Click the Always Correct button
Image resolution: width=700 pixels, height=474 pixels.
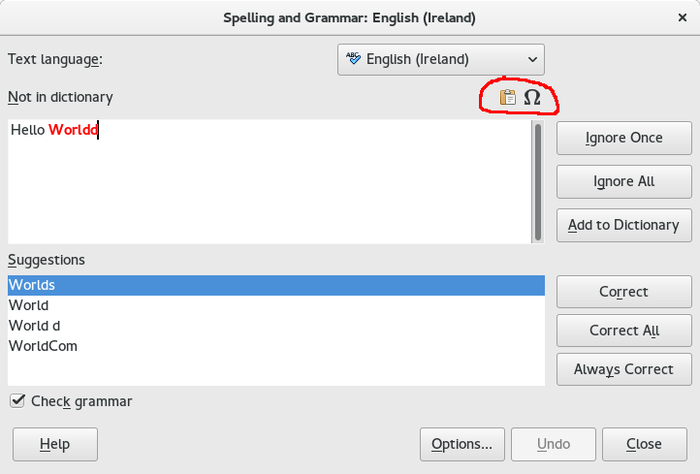pyautogui.click(x=624, y=369)
